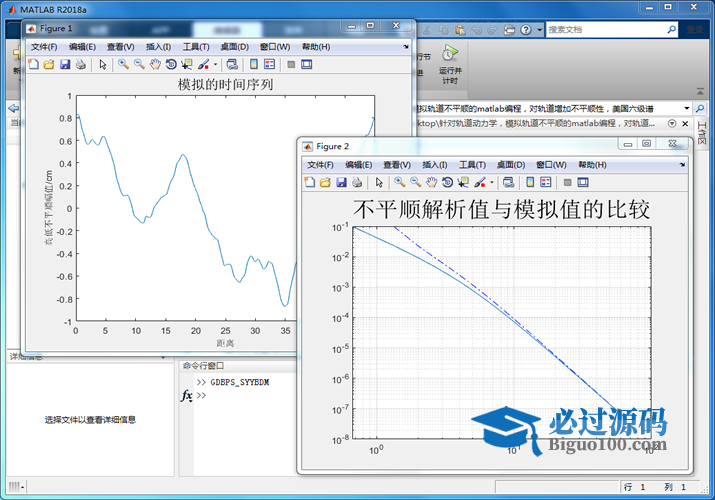715x500 pixels.
Task: Open 查看(V) menu in Figure 2
Action: [x=397, y=165]
